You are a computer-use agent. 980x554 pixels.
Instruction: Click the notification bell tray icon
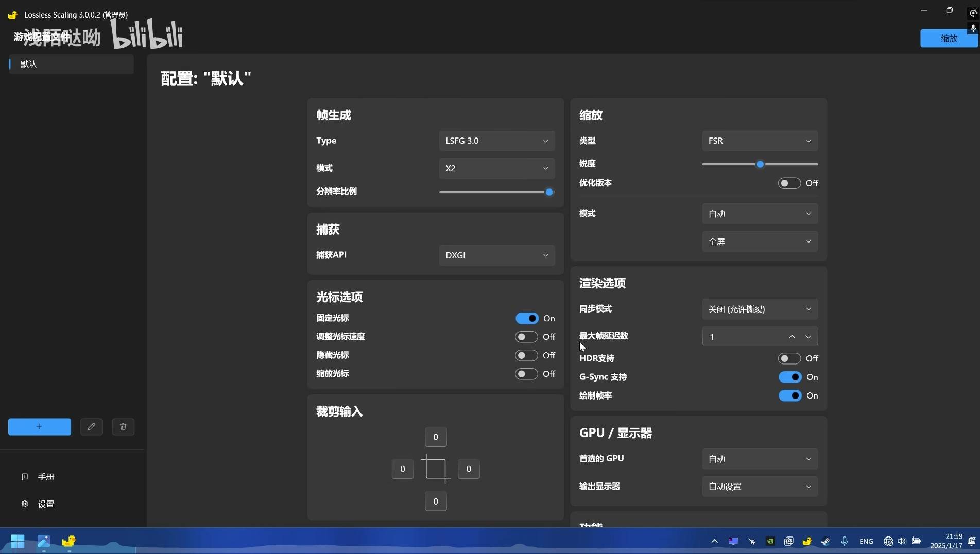pyautogui.click(x=972, y=541)
